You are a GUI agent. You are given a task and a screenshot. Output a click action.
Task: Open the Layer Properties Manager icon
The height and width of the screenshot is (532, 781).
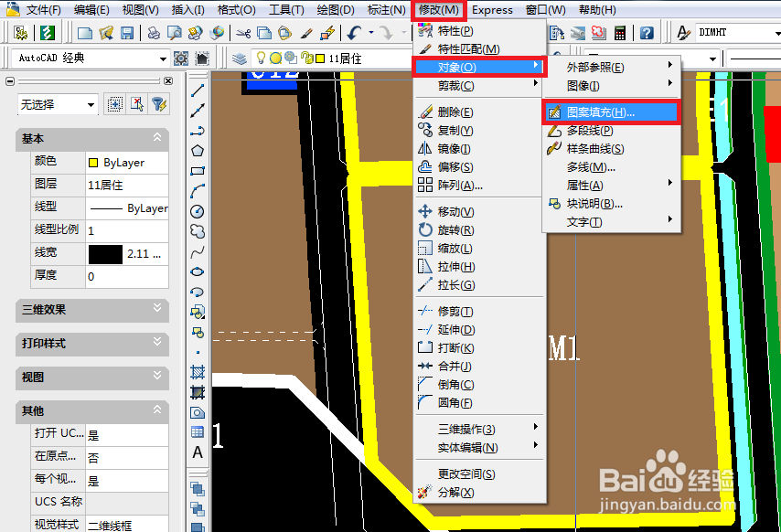pyautogui.click(x=240, y=59)
